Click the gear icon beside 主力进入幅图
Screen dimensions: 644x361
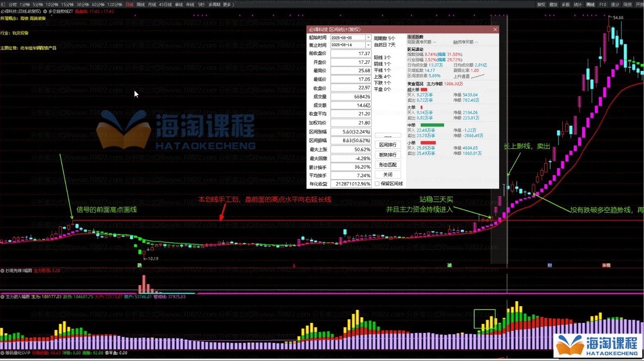click(2, 297)
